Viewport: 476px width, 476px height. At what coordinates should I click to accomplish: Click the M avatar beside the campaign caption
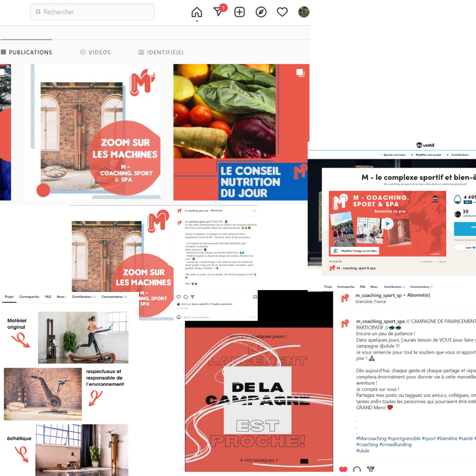click(344, 324)
